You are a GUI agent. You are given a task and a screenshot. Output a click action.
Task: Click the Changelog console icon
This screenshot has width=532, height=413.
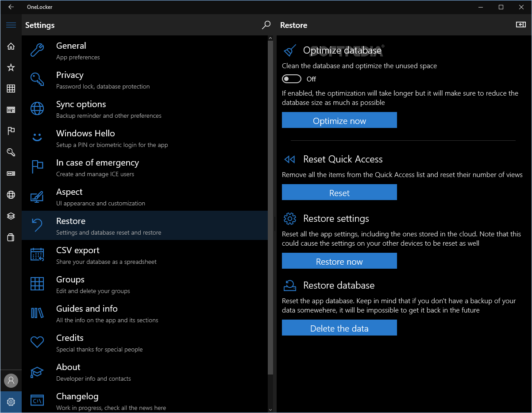coord(37,401)
